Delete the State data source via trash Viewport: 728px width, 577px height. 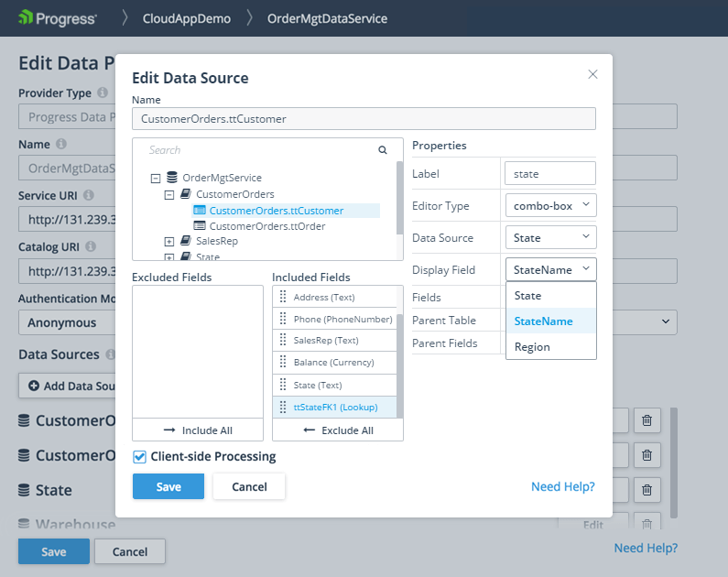tap(647, 490)
